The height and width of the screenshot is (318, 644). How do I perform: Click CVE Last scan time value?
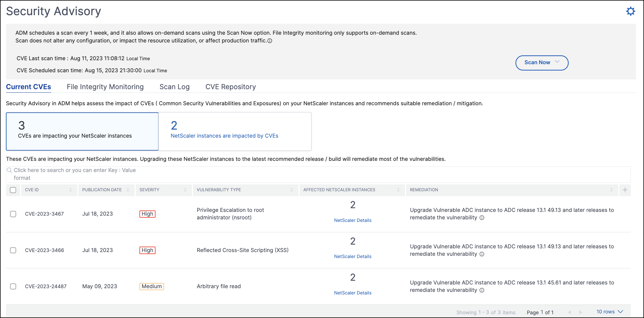(97, 58)
